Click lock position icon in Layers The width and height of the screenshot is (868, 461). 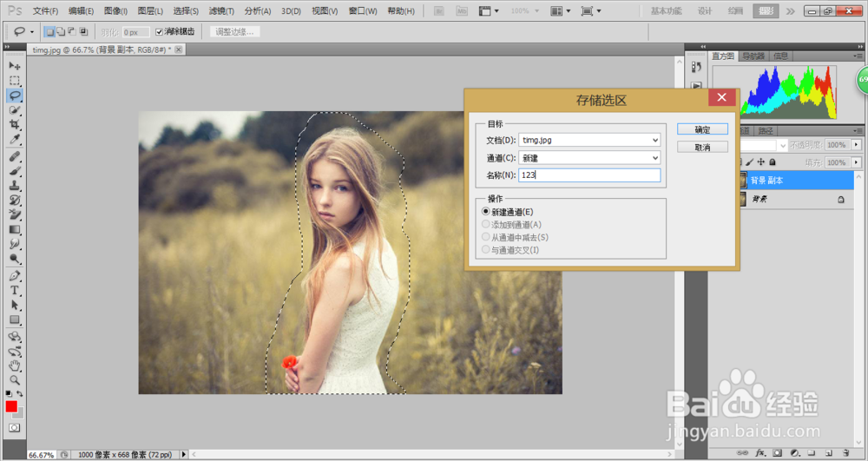coord(761,162)
